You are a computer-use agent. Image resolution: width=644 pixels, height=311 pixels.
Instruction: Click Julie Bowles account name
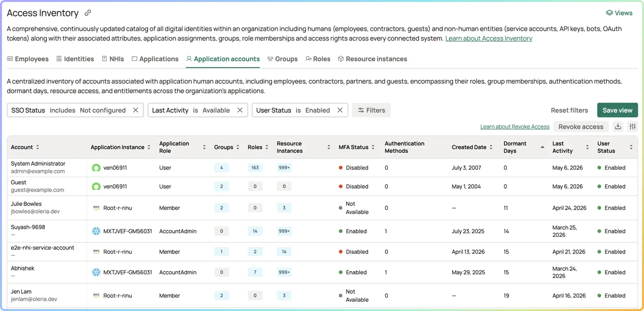tap(26, 204)
